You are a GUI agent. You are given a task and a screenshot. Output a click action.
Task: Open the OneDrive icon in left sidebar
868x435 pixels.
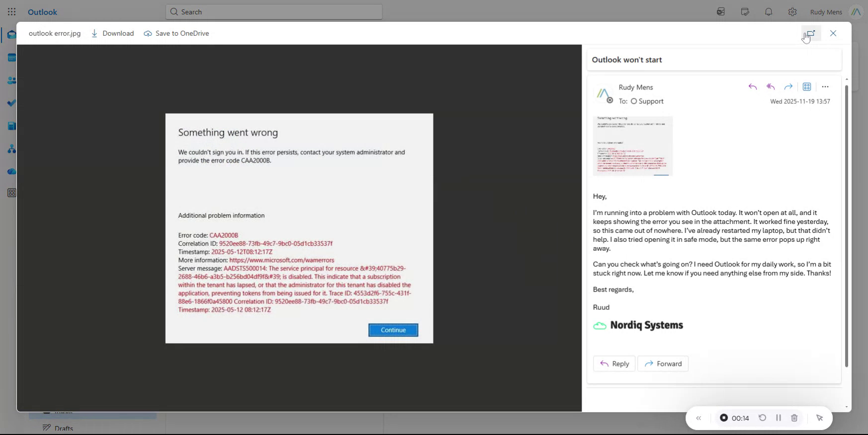[x=11, y=172]
